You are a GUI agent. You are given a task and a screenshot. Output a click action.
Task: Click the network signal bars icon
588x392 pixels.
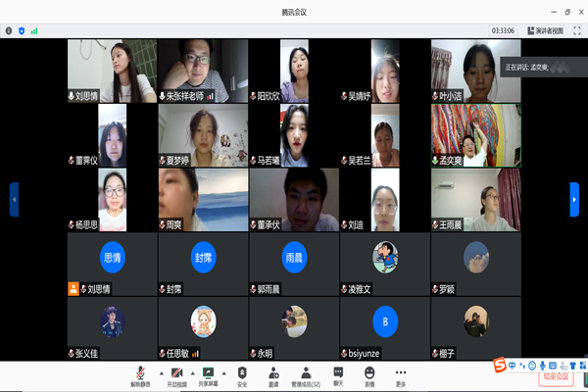(34, 30)
